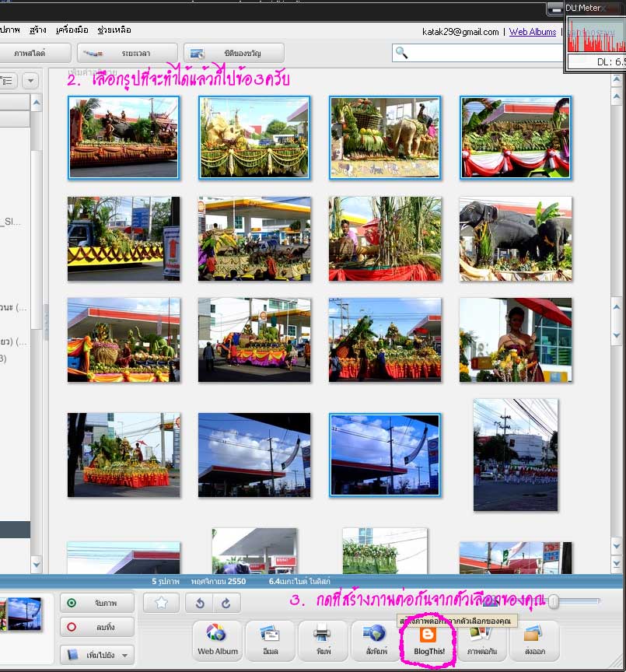Open the สร้าง (Create) menu
626x672 pixels.
37,30
